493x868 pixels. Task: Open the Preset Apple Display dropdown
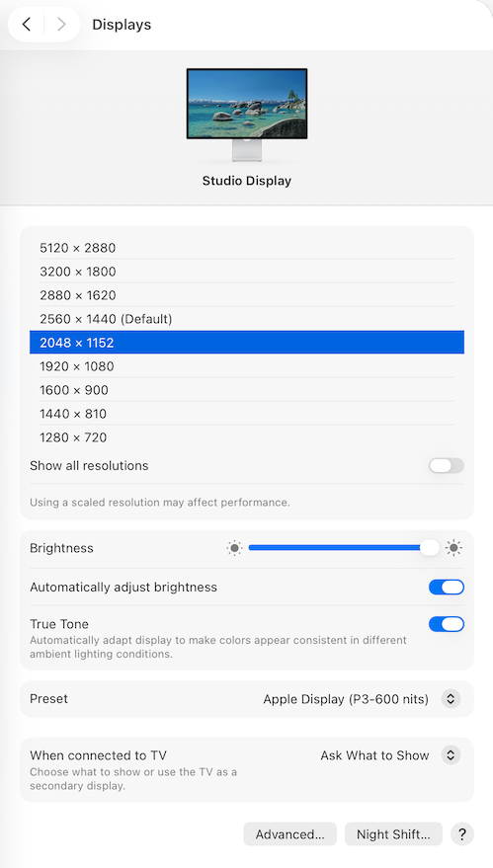click(362, 699)
